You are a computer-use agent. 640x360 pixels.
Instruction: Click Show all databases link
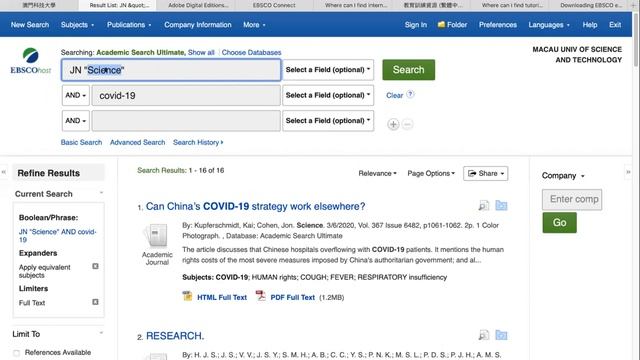click(x=201, y=53)
